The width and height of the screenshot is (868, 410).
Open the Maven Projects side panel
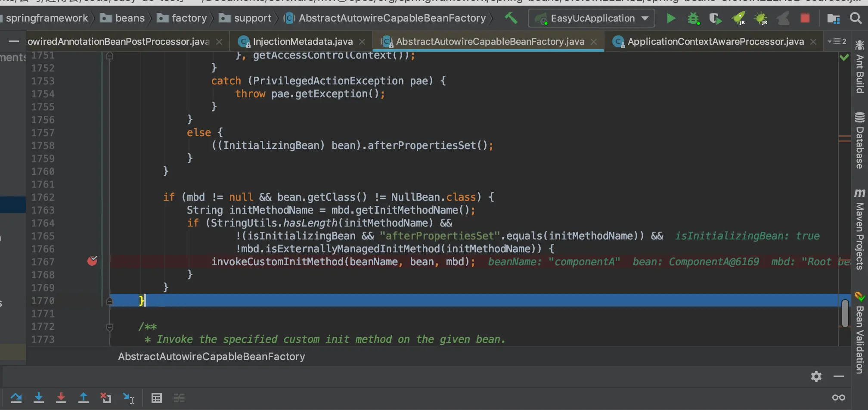860,229
